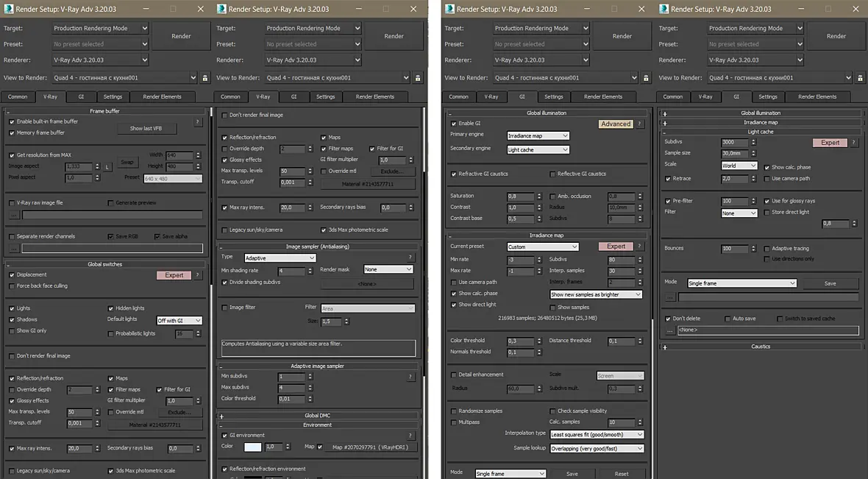
Task: Toggle the Enable GI checkbox
Action: 453,124
